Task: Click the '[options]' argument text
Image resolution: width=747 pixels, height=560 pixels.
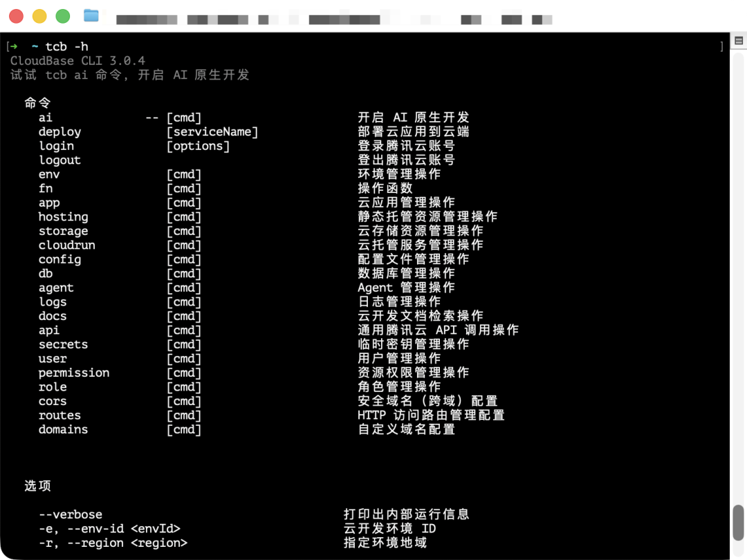Action: coord(199,146)
